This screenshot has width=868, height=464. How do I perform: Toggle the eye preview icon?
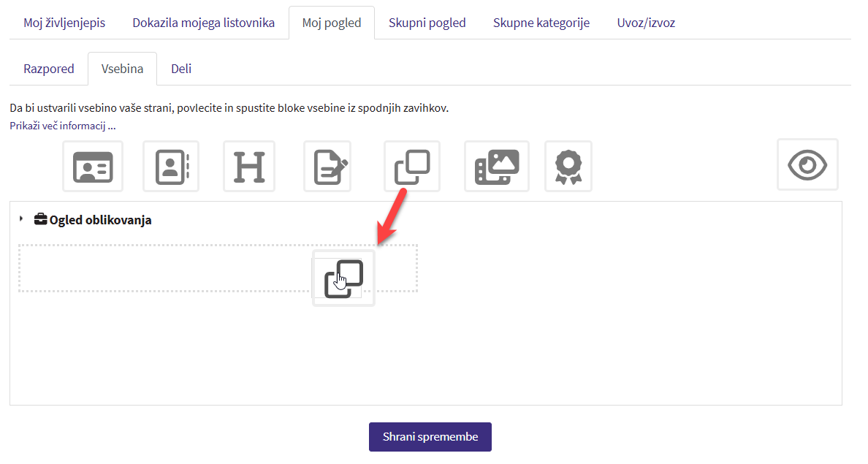coord(807,165)
